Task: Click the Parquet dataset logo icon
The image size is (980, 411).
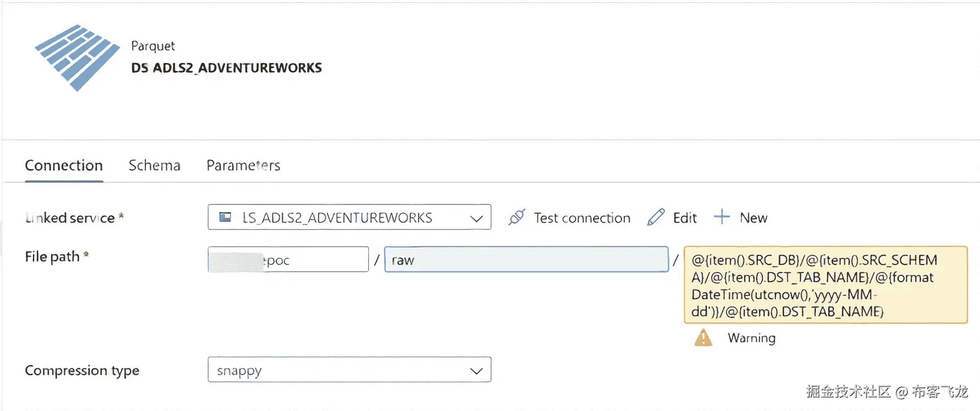Action: point(77,57)
